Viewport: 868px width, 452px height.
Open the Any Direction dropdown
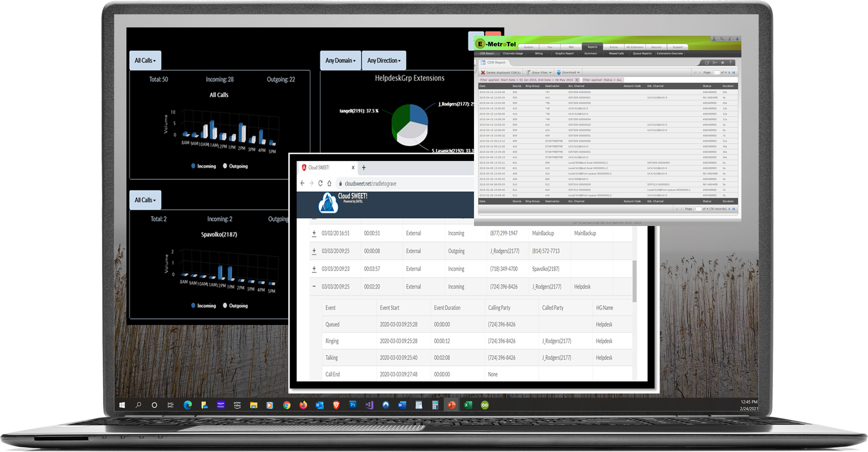coord(384,61)
